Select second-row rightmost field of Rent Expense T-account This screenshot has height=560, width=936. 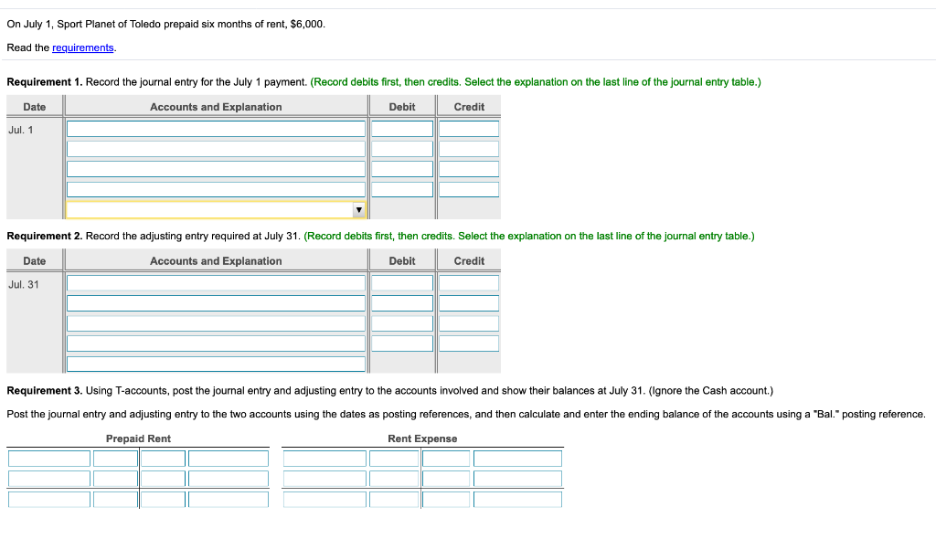(x=517, y=479)
